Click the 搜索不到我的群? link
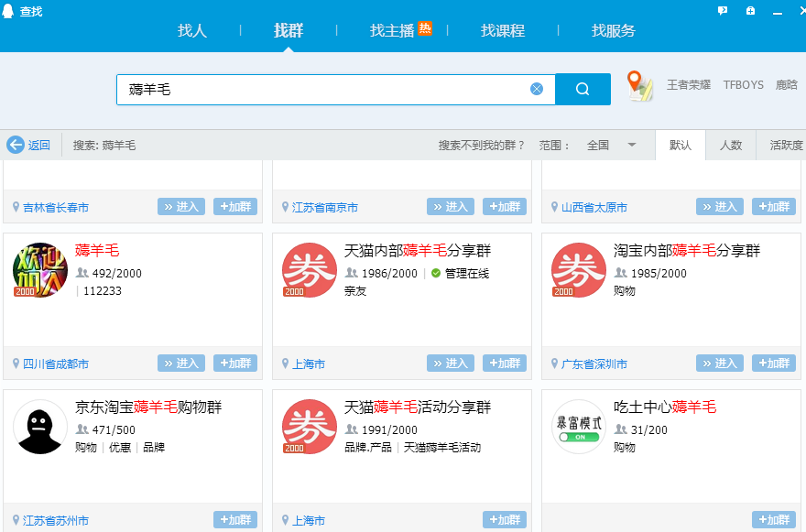 [481, 146]
